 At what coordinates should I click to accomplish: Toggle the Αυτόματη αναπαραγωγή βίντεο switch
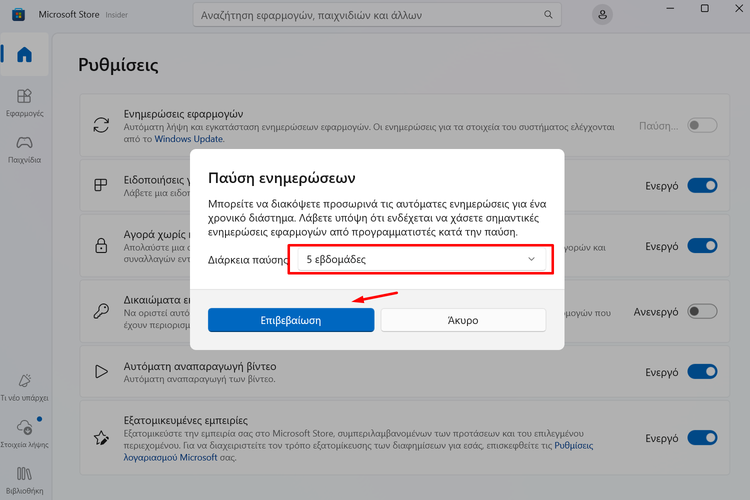pyautogui.click(x=702, y=372)
